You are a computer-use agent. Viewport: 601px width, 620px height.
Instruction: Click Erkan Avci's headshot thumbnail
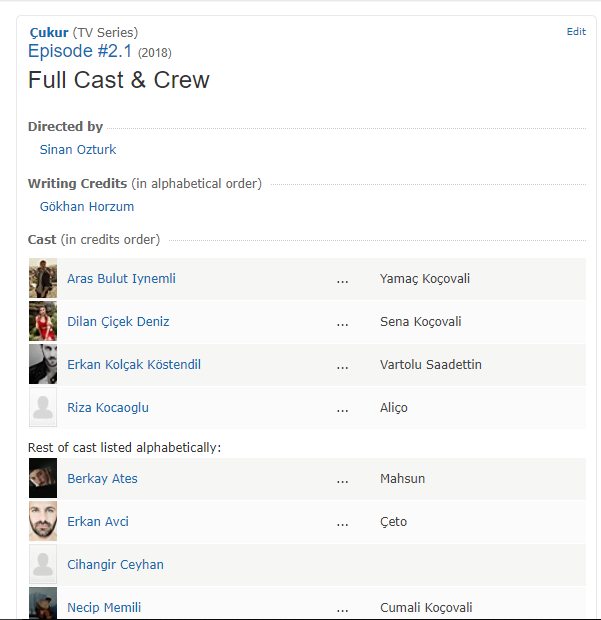click(x=43, y=521)
